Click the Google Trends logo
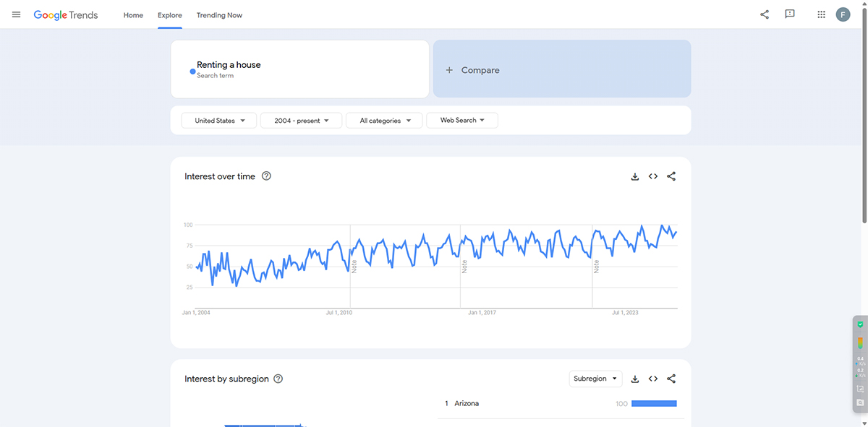This screenshot has height=427, width=868. coord(66,15)
